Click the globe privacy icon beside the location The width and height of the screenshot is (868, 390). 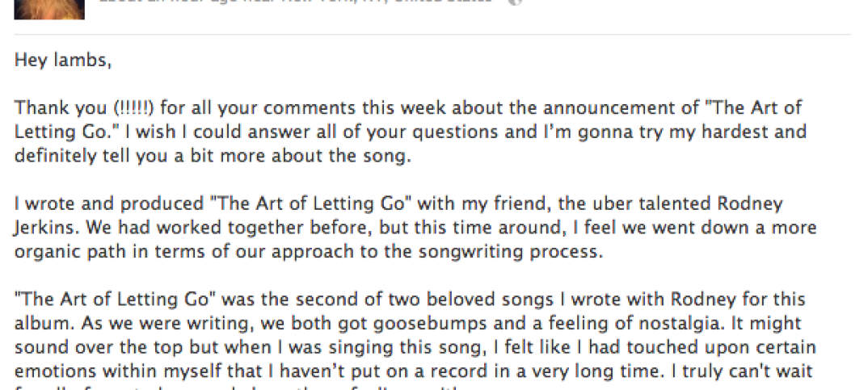[x=515, y=2]
